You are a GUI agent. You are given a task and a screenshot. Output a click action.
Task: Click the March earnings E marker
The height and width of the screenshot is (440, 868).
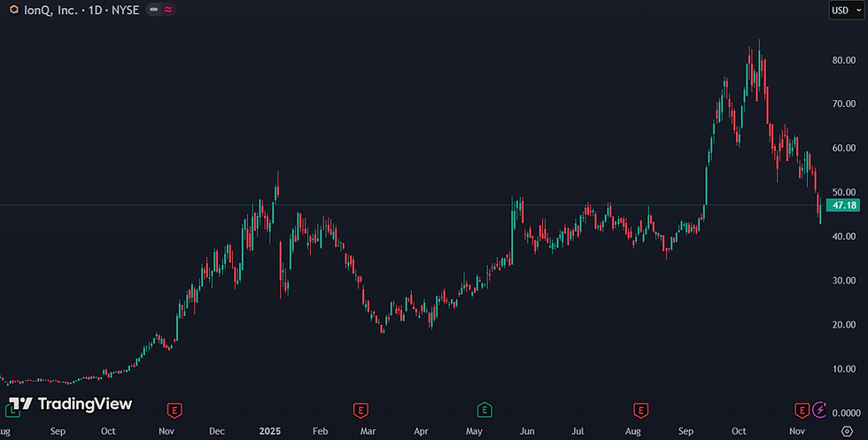pos(360,411)
